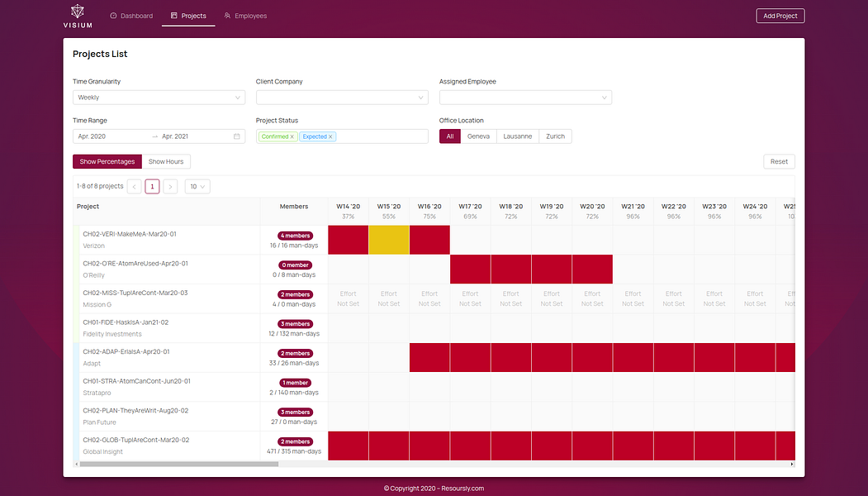Screen dimensions: 868x496
Task: Select the Zurich office location
Action: pyautogui.click(x=555, y=136)
